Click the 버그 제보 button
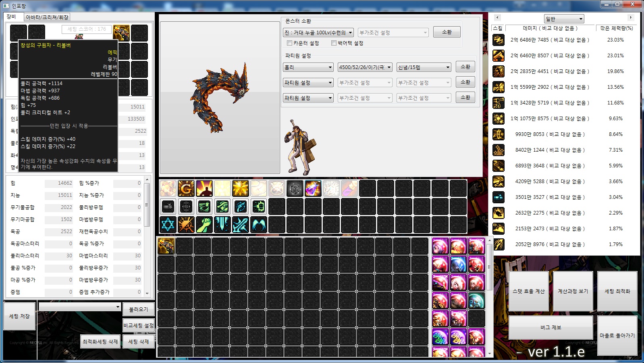 tap(551, 328)
